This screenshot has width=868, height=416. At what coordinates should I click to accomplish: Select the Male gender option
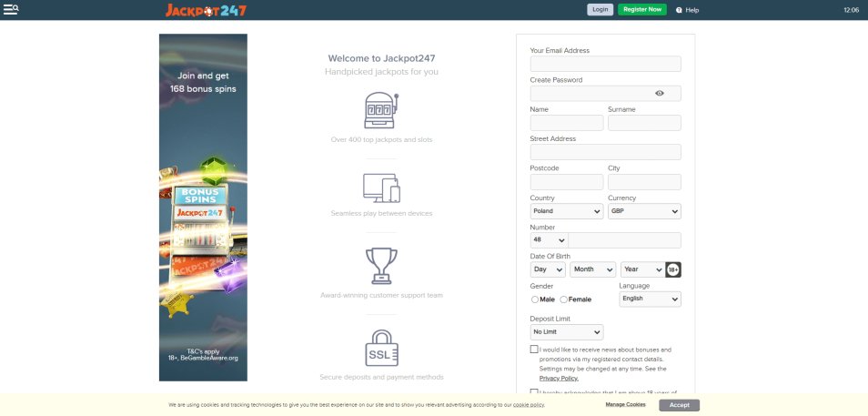click(x=535, y=299)
